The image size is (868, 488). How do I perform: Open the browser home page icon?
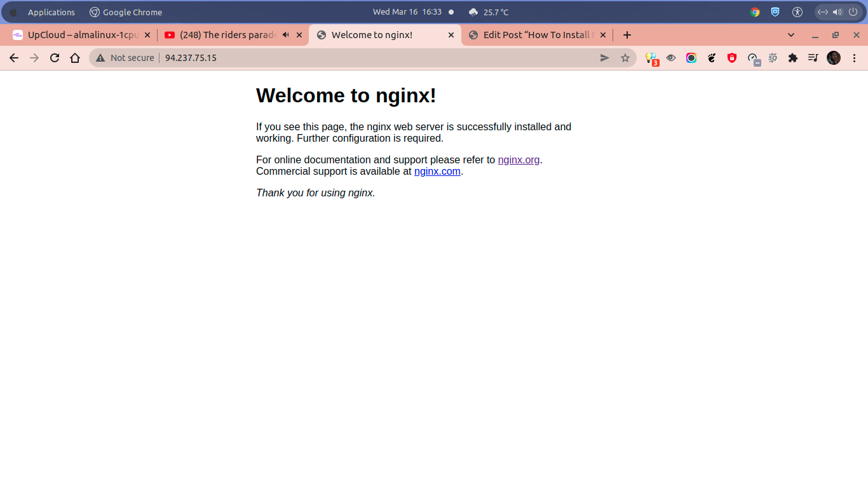click(75, 58)
